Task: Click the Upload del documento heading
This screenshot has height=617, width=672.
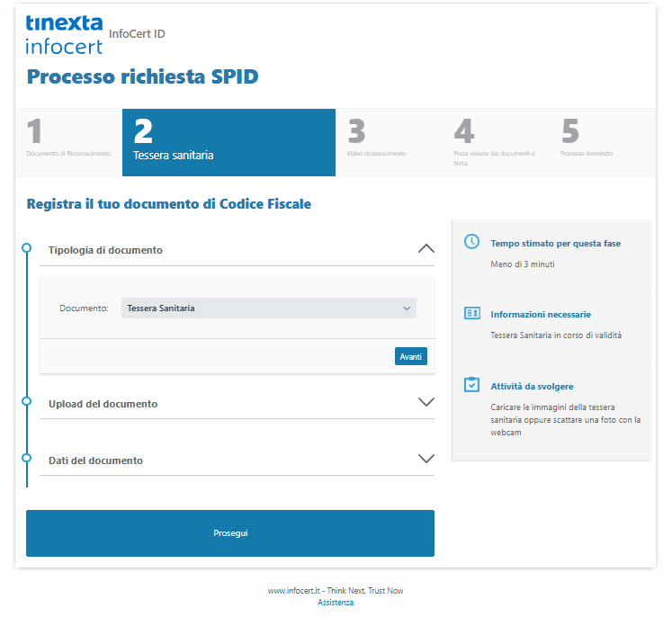Action: (x=103, y=404)
